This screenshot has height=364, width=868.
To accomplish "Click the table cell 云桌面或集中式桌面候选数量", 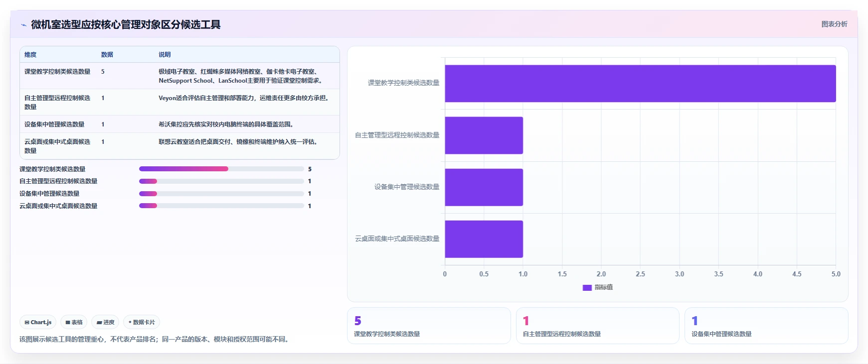I will (57, 146).
